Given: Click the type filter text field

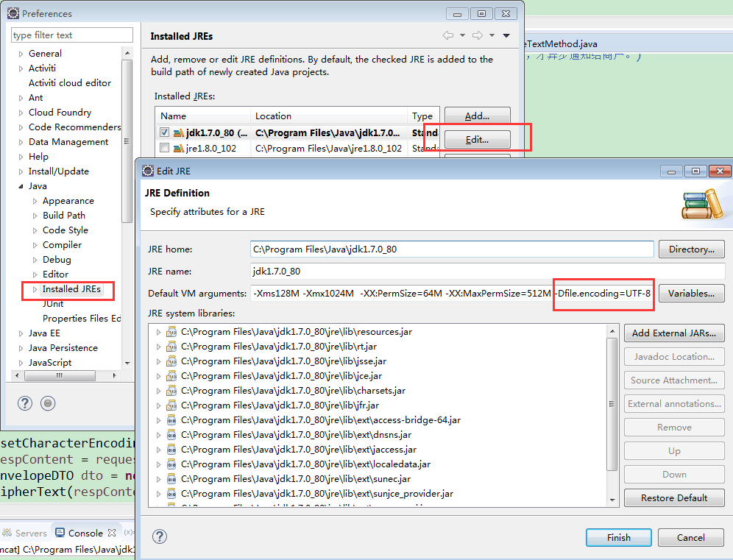Looking at the screenshot, I should click(72, 35).
